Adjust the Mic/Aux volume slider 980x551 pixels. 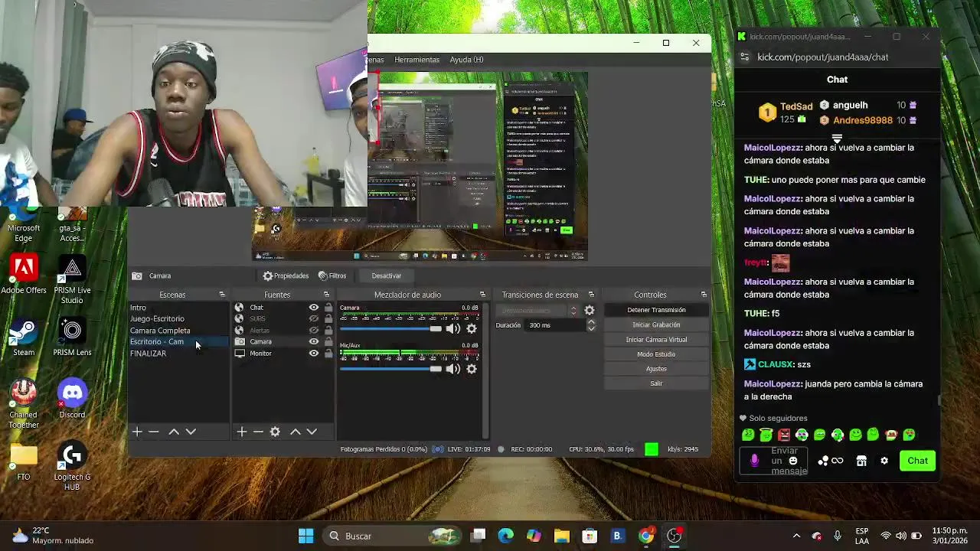tap(390, 369)
